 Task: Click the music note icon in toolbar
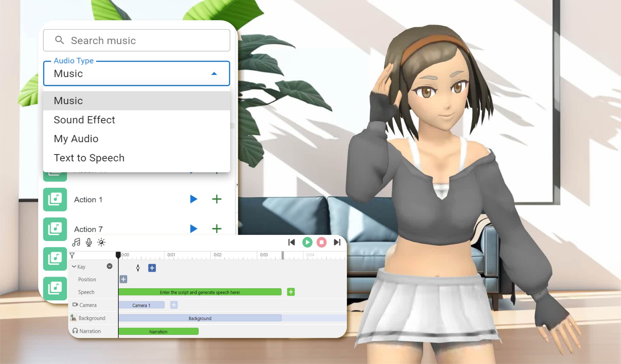coord(77,242)
